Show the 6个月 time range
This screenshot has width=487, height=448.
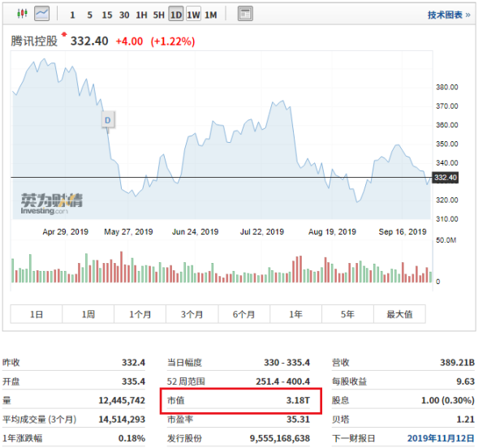pos(244,314)
